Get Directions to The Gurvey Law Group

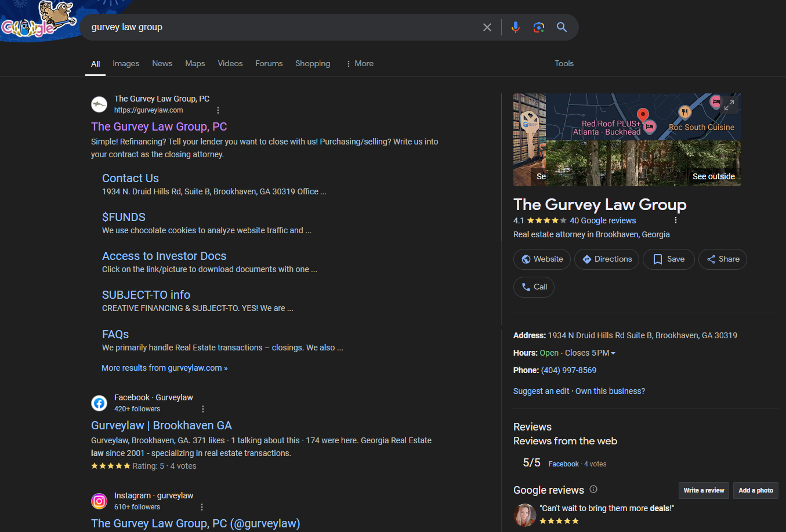coord(607,259)
